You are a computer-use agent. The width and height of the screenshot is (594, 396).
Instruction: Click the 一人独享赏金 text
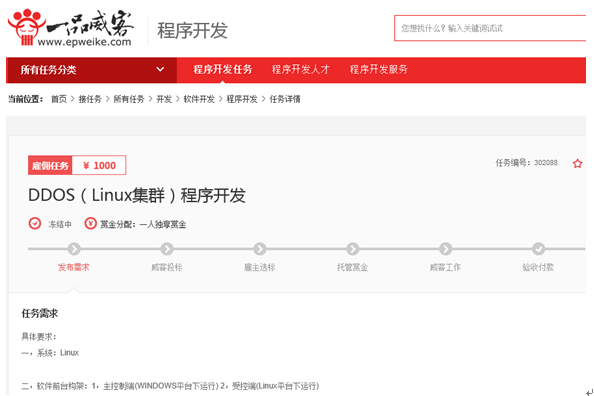163,224
